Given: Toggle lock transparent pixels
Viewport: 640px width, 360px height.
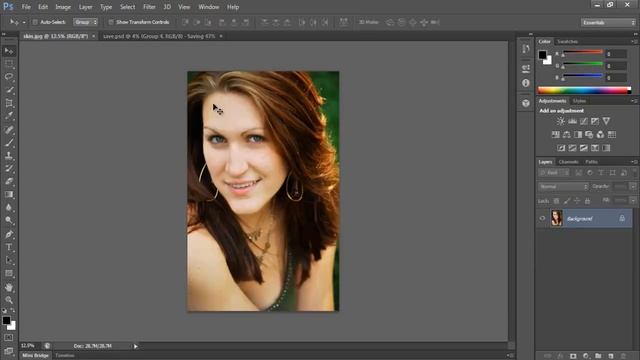Looking at the screenshot, I should pyautogui.click(x=556, y=201).
